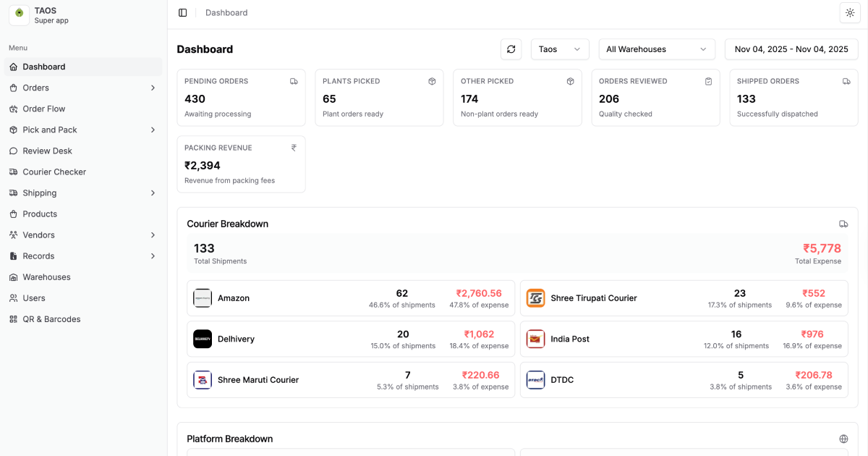The image size is (868, 456).
Task: Click the DTDC courier logo
Action: pos(535,380)
